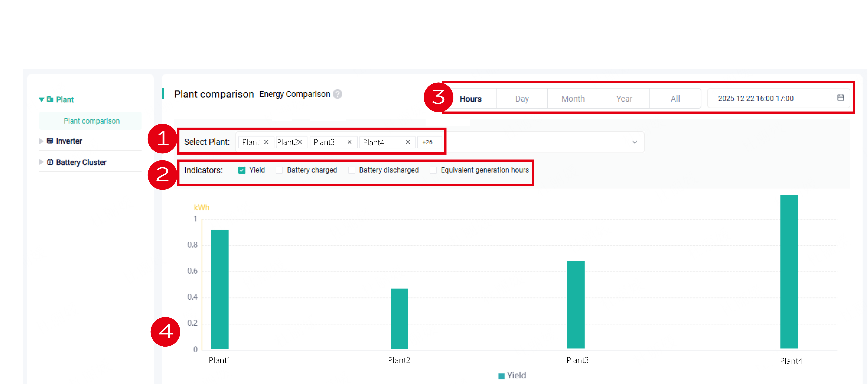868x388 pixels.
Task: Remove Plant4 tag with its X icon
Action: [x=408, y=142]
